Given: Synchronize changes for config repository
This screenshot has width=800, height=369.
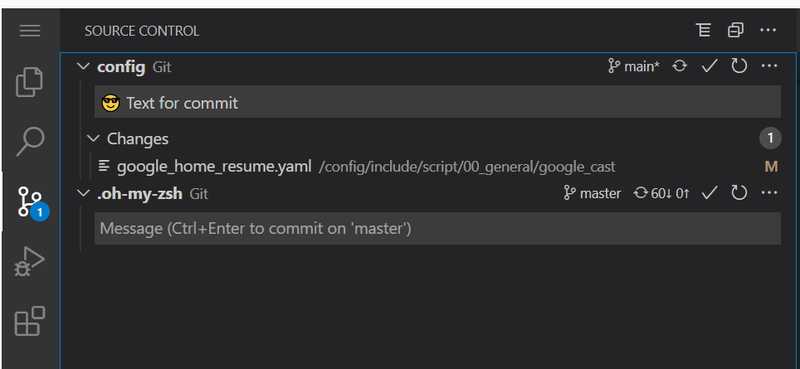Looking at the screenshot, I should (x=679, y=66).
